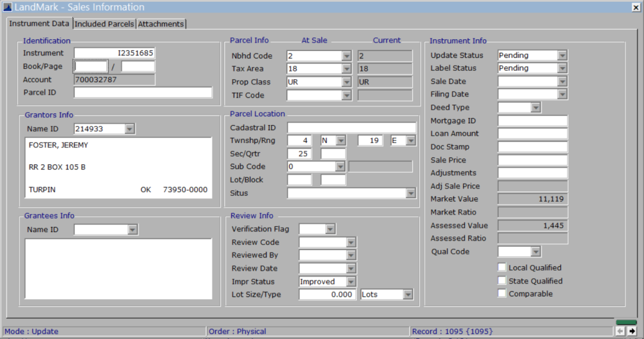644x339 pixels.
Task: Click the Sale Price input field
Action: click(x=532, y=160)
